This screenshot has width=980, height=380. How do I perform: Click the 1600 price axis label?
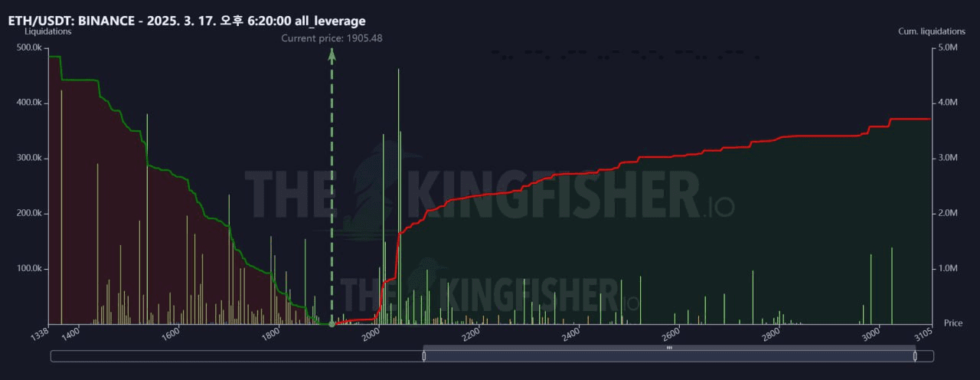click(x=170, y=332)
